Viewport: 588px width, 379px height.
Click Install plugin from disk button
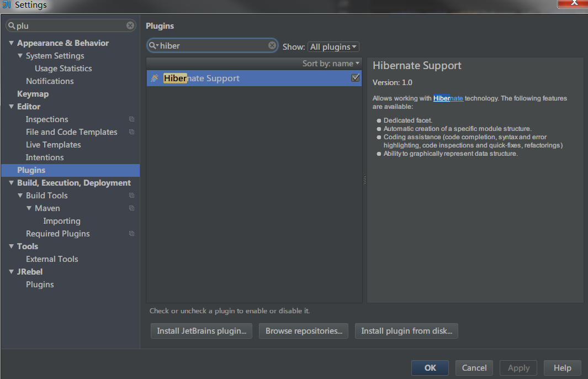(406, 331)
